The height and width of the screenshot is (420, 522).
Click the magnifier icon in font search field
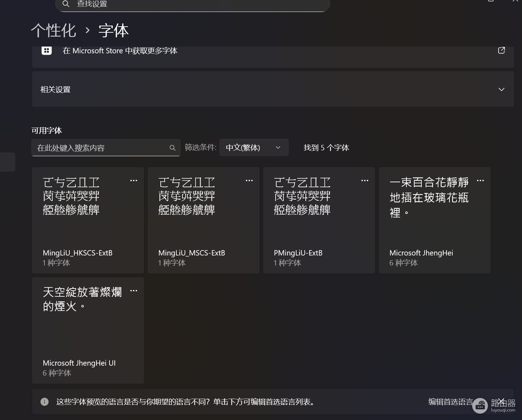click(x=172, y=148)
